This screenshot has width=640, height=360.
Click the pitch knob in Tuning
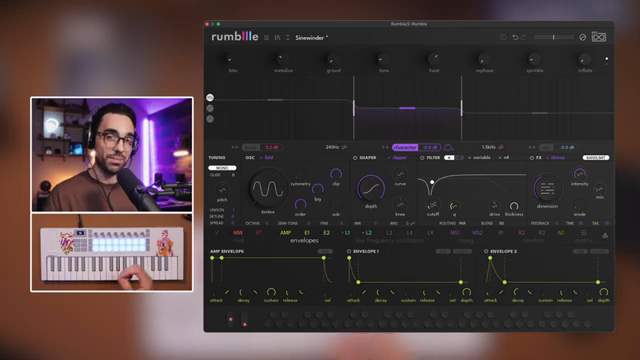coord(222,190)
